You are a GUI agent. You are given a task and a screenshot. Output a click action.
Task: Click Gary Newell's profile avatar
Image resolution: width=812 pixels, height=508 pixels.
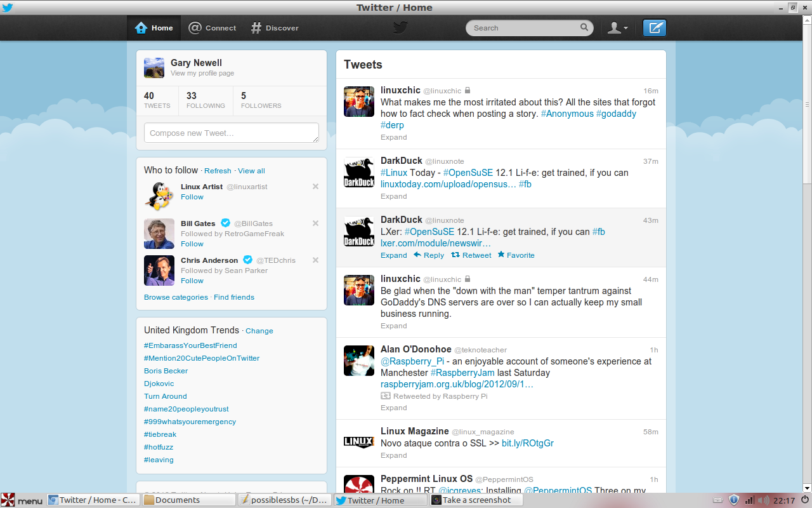click(154, 68)
